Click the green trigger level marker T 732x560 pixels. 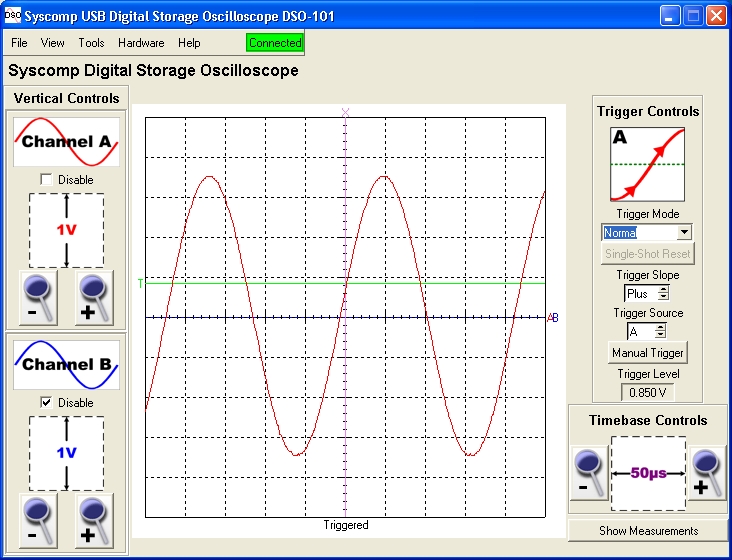point(140,283)
